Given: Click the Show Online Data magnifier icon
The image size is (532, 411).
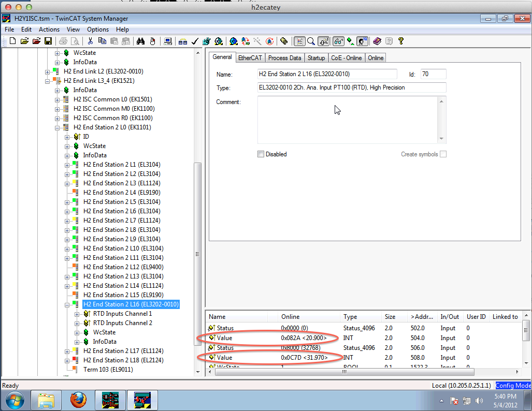Looking at the screenshot, I should tap(311, 41).
